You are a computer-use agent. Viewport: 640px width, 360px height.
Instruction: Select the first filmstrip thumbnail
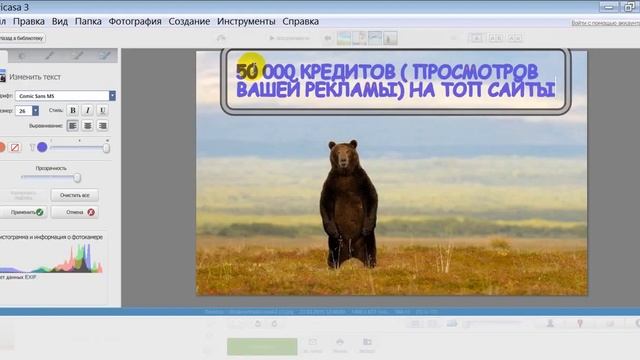click(344, 38)
